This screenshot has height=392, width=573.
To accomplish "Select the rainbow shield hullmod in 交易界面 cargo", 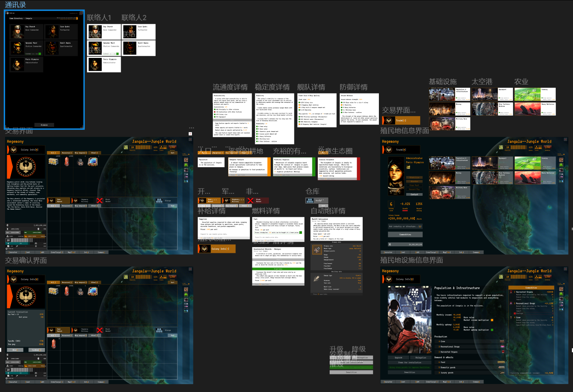I will click(x=93, y=162).
